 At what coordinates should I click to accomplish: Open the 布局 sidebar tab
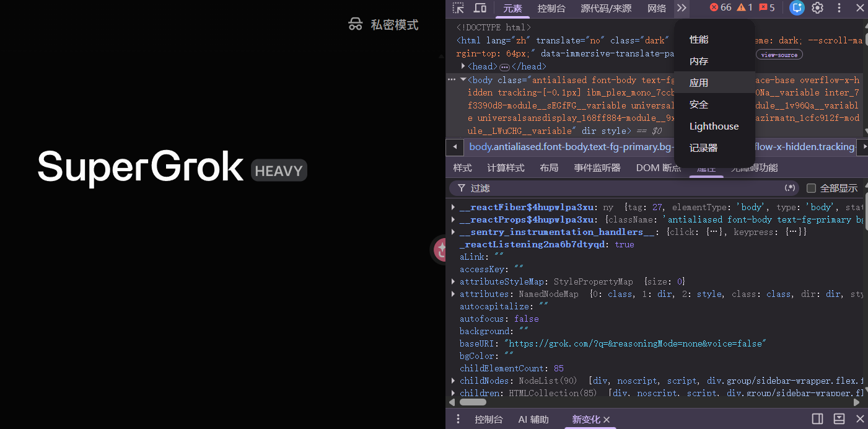549,168
